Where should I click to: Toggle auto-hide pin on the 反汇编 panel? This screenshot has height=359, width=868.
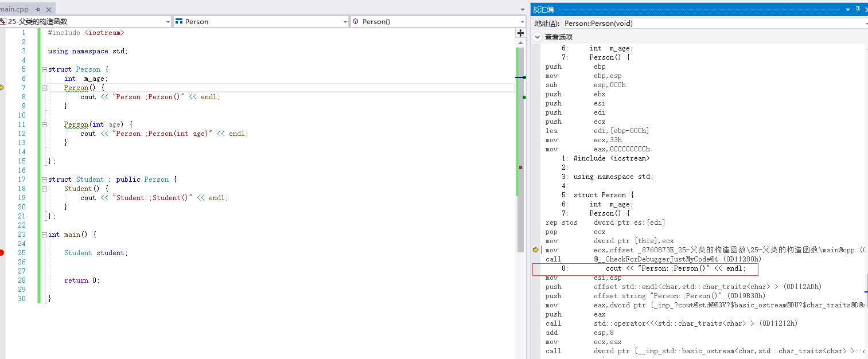pos(859,9)
